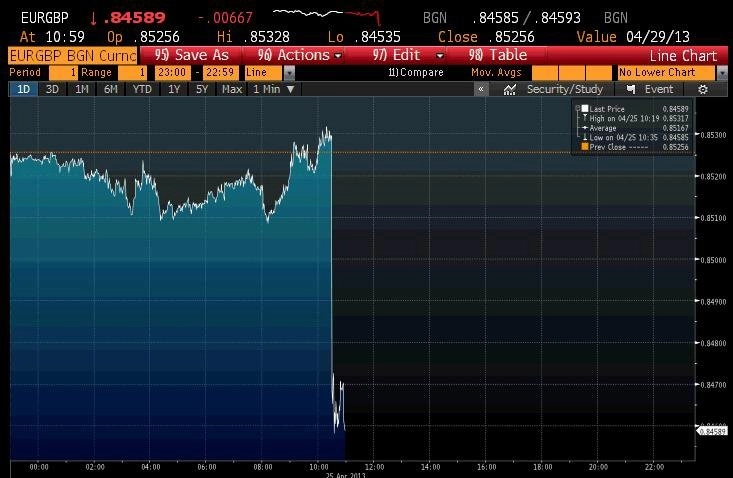This screenshot has height=478, width=733.
Task: Click the .84589 last price in header
Action: coord(134,18)
